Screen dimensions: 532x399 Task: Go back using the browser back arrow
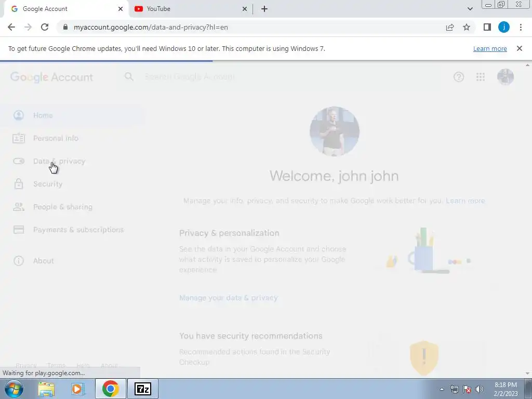pos(11,27)
